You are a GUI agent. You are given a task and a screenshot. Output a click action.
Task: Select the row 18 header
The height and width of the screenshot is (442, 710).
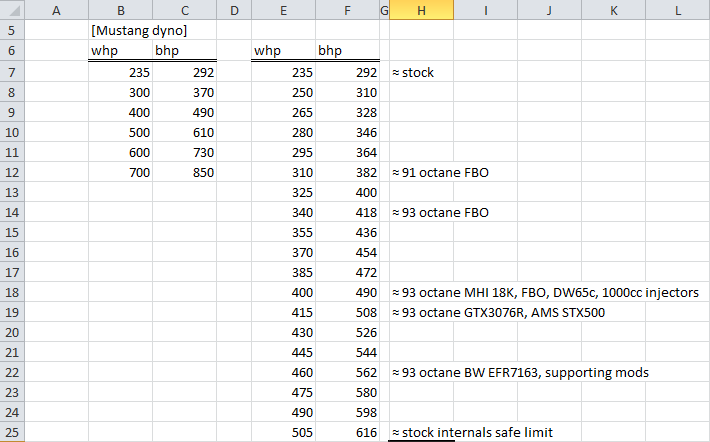tap(11, 291)
